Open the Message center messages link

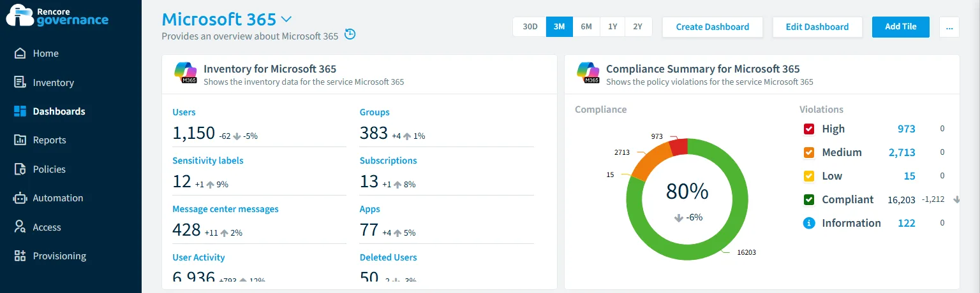pyautogui.click(x=226, y=209)
